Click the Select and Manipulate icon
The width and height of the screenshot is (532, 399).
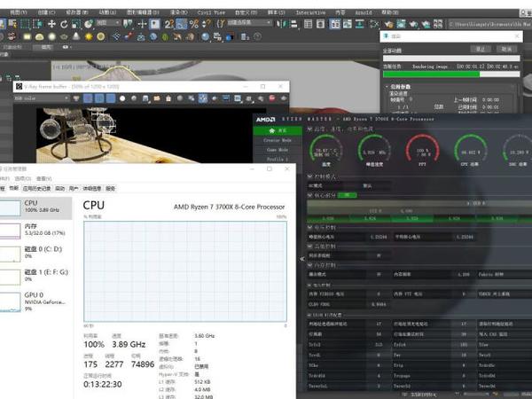point(142,24)
